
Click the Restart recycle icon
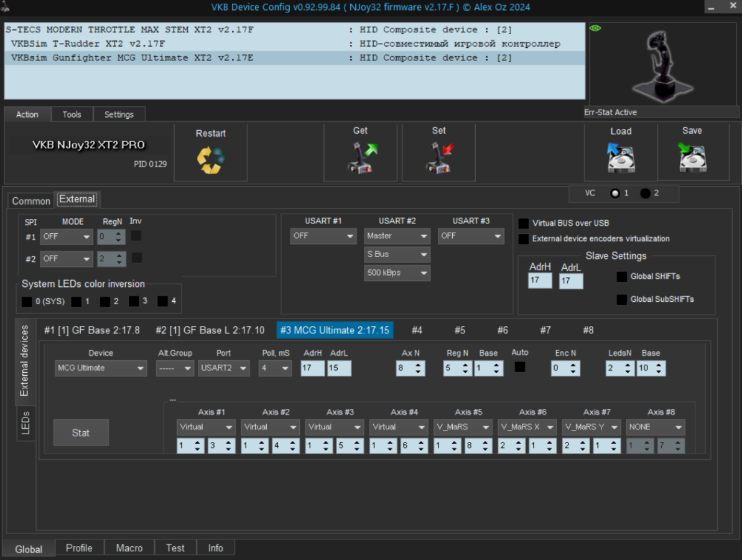click(210, 159)
